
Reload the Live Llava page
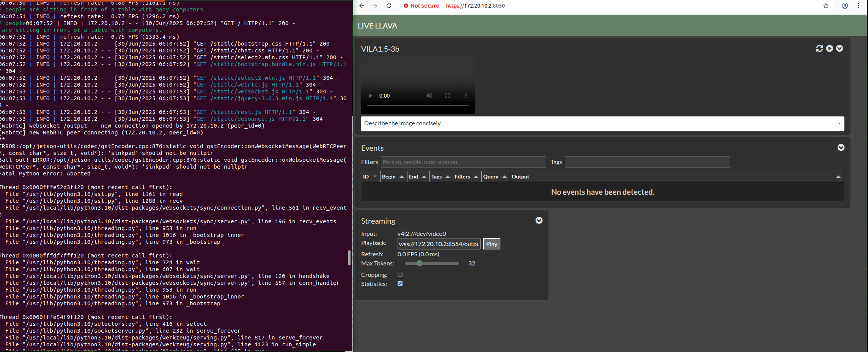point(389,6)
